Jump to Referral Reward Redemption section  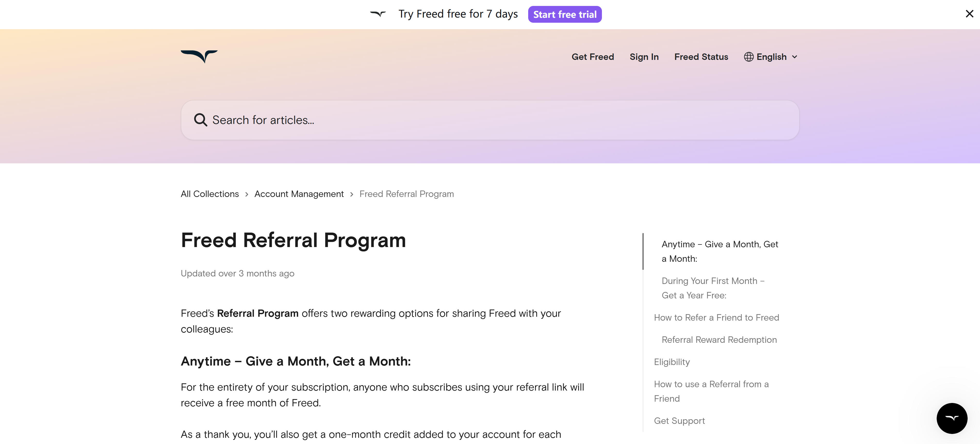(x=720, y=339)
